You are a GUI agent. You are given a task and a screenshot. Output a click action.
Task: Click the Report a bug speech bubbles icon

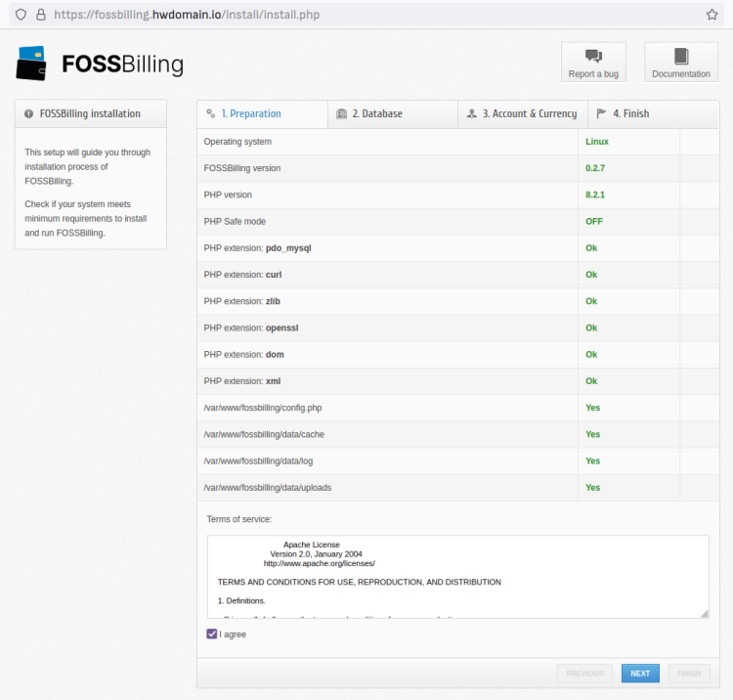click(x=593, y=56)
